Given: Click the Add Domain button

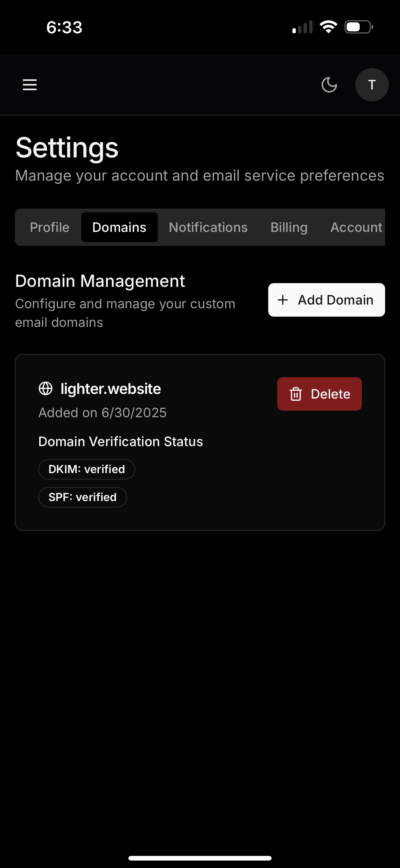Looking at the screenshot, I should tap(326, 300).
